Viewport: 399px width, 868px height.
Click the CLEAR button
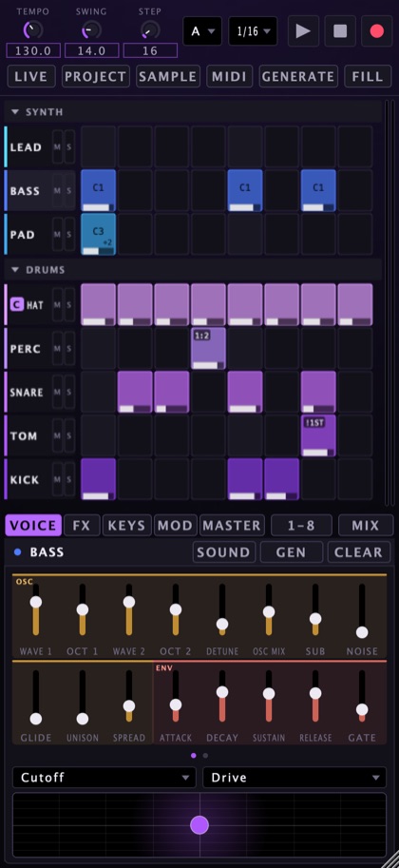pos(358,552)
